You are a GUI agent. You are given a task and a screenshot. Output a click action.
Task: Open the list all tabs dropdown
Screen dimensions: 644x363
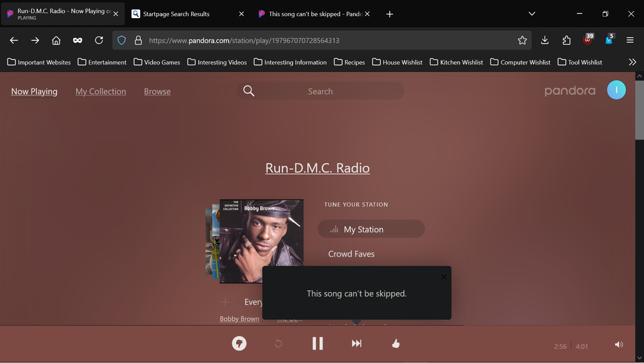tap(532, 14)
